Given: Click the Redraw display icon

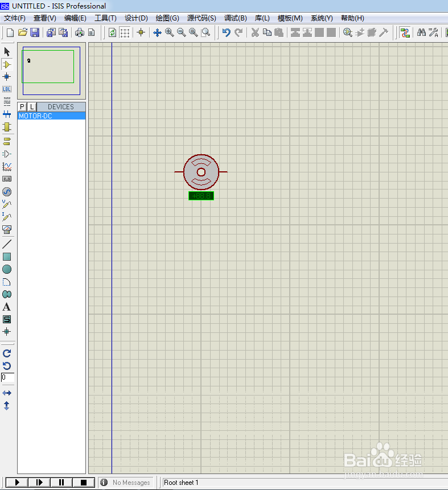Looking at the screenshot, I should [113, 32].
